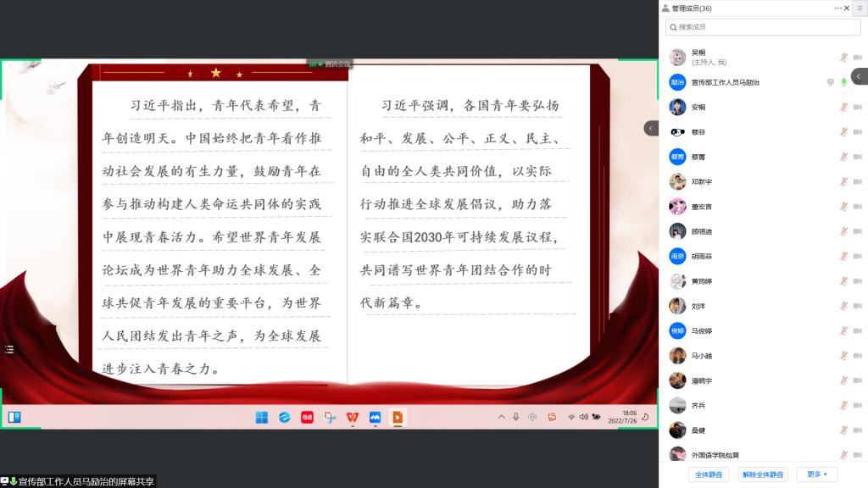The image size is (868, 488).
Task: Toggle camera for member 安桐
Action: pos(858,107)
